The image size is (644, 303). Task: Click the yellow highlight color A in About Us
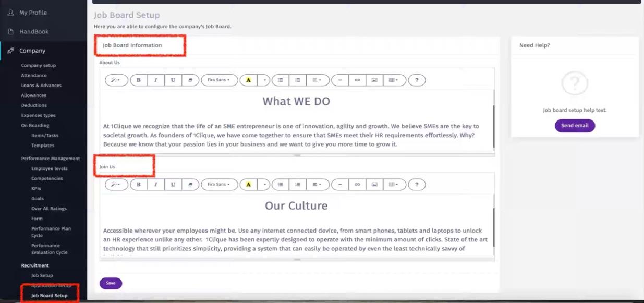click(x=248, y=80)
